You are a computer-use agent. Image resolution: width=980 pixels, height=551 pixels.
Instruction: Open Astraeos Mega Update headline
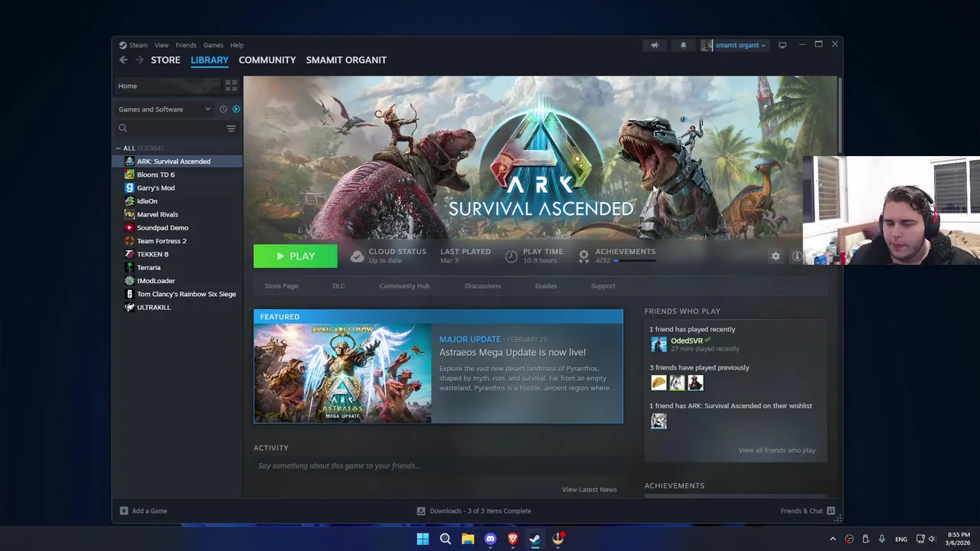pos(512,352)
